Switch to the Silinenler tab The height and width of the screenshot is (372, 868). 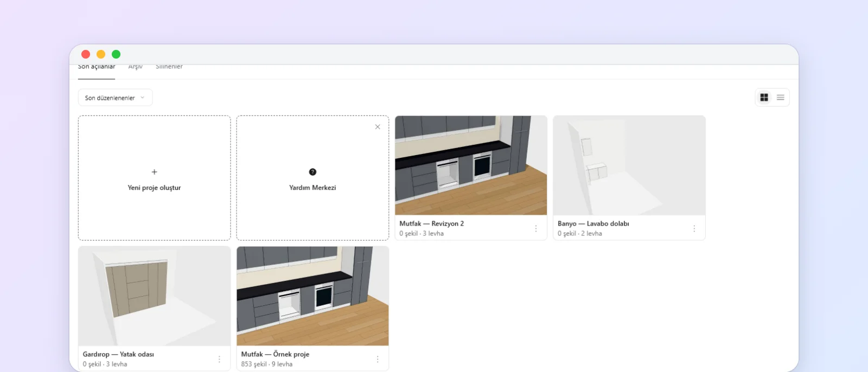(169, 67)
